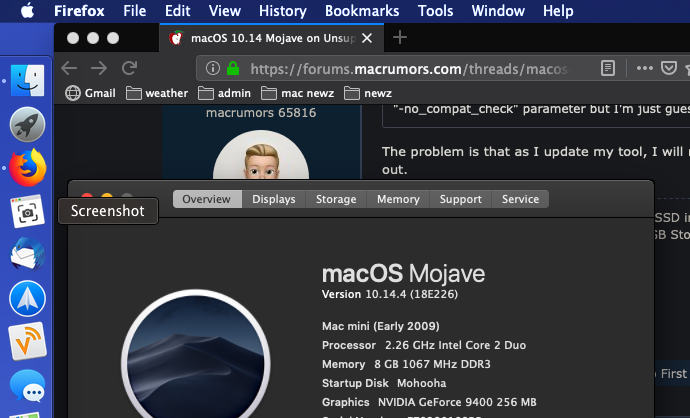
Task: Close the macOS Mojave forum tab
Action: pos(367,38)
